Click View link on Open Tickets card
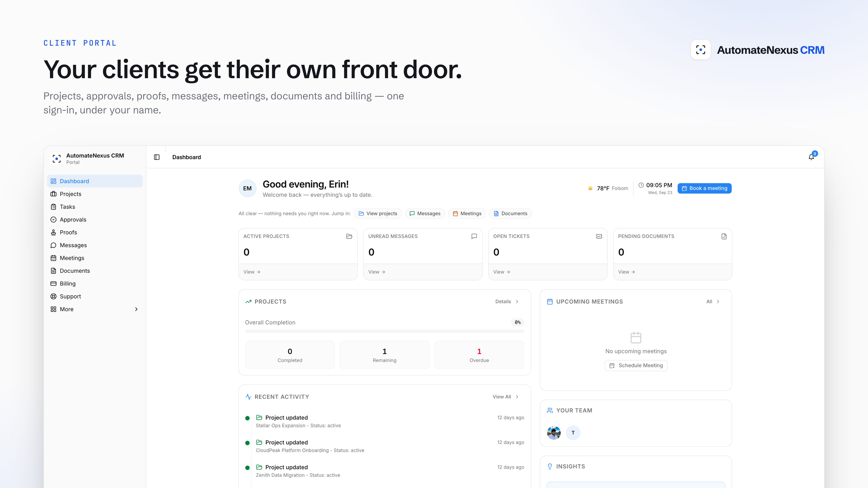Screen dimensions: 868x488 tap(502, 272)
